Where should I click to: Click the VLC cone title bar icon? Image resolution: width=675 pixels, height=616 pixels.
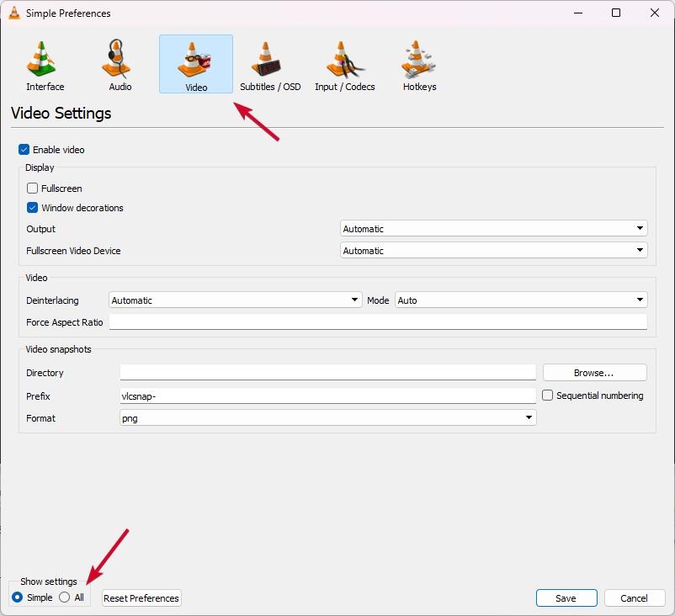coord(14,13)
